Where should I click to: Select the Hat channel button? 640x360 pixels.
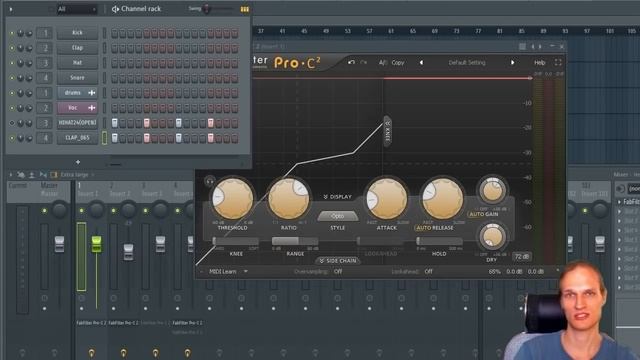tap(77, 63)
